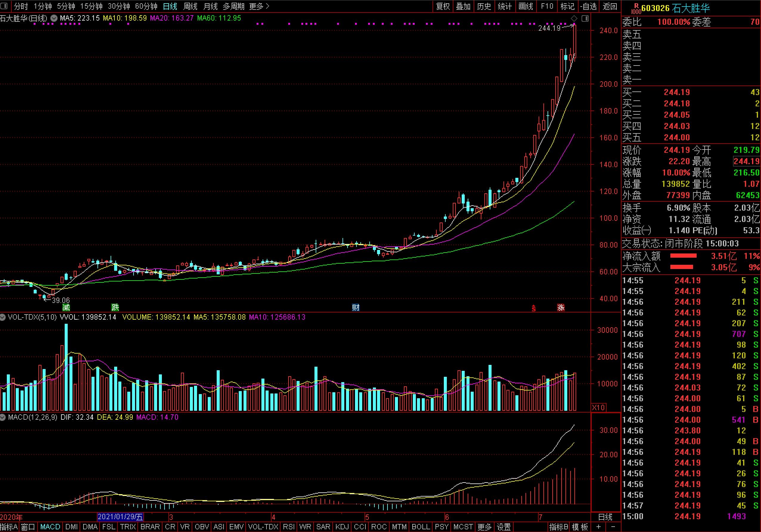Click the 画线 drawing tools button
This screenshot has height=532, width=761.
(526, 6)
